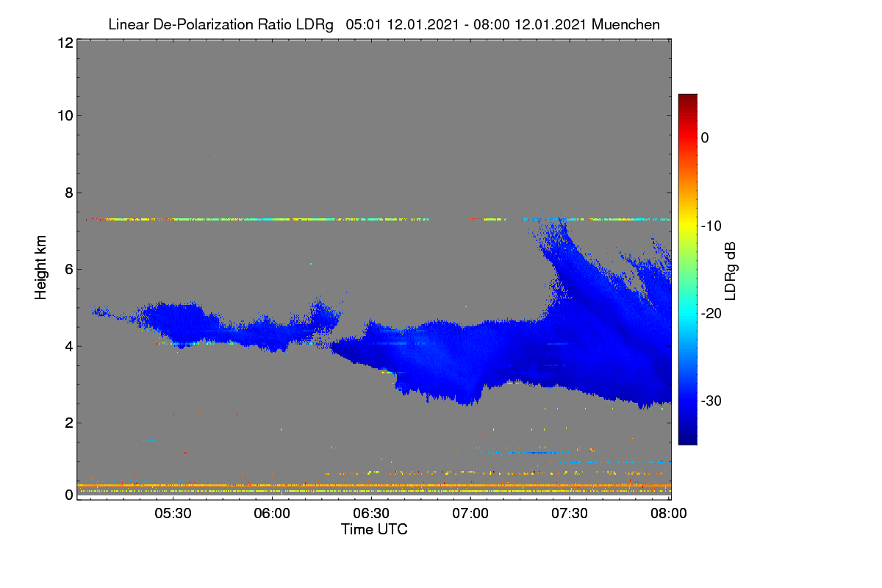Click the 12 km height tick label
This screenshot has height=588, width=882.
65,43
